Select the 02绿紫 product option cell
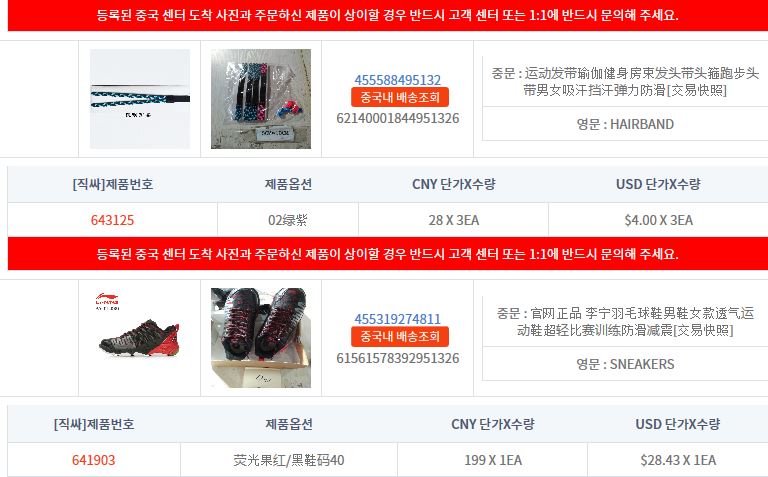The height and width of the screenshot is (477, 768). 288,220
